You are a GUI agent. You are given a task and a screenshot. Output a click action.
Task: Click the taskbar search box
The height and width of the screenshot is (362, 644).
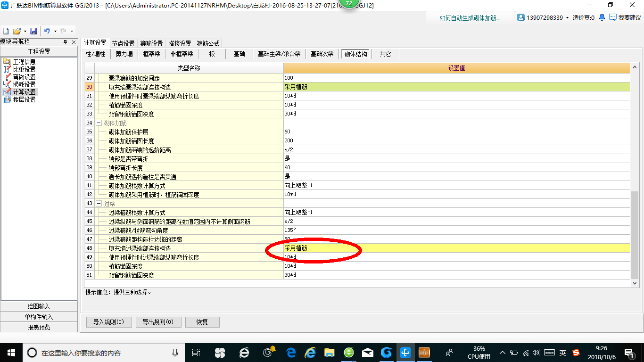click(104, 352)
